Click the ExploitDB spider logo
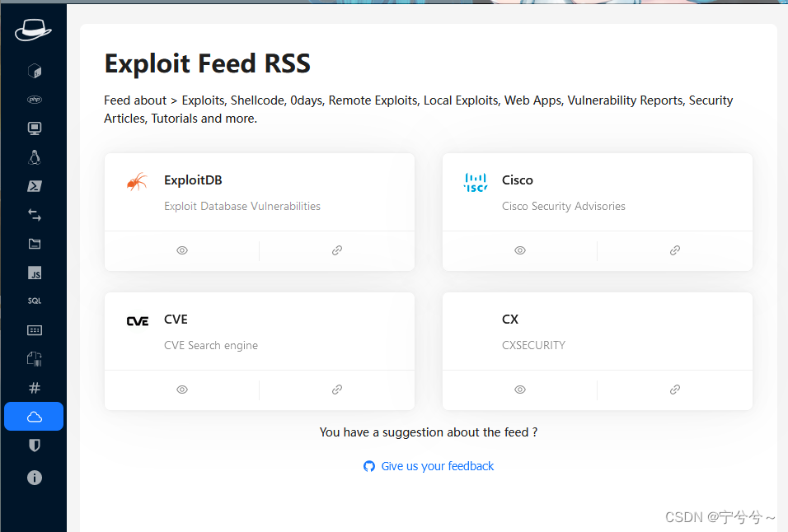The width and height of the screenshot is (788, 532). 137,182
